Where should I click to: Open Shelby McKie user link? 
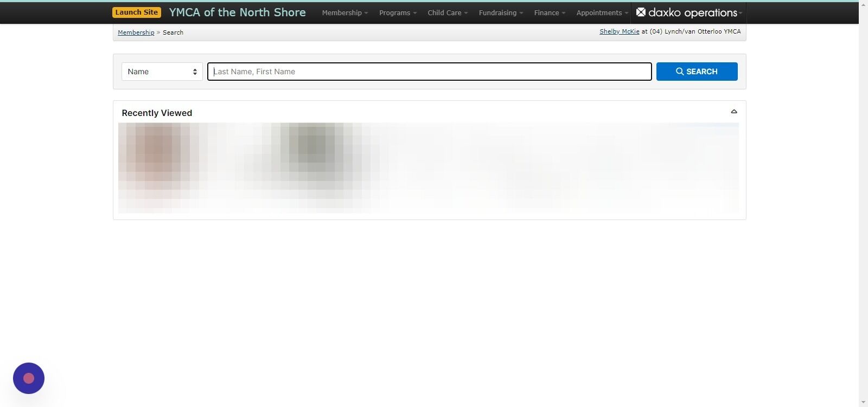tap(619, 31)
